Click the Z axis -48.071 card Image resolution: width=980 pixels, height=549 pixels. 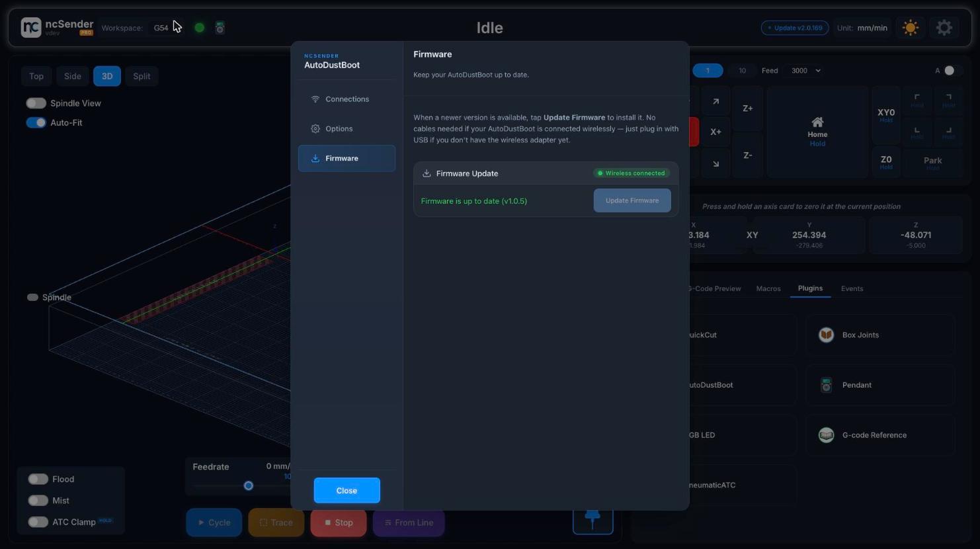(916, 236)
